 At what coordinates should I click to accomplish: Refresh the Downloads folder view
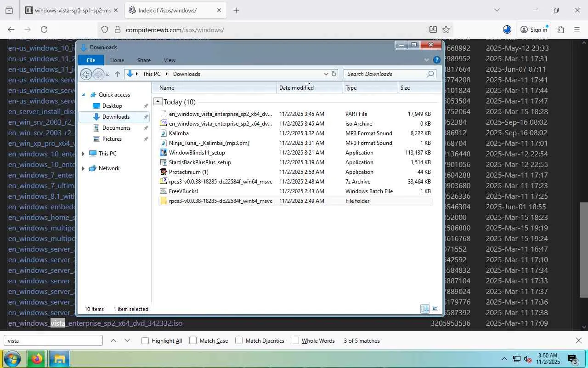pyautogui.click(x=334, y=74)
